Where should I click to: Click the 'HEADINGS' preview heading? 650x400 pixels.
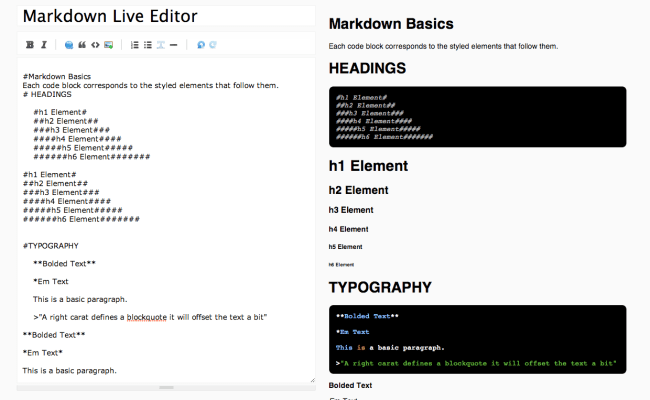[x=367, y=68]
